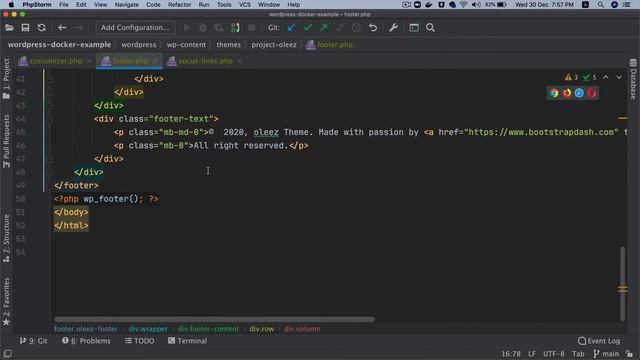The image size is (640, 360).
Task: Toggle Database tool window
Action: coord(633,79)
